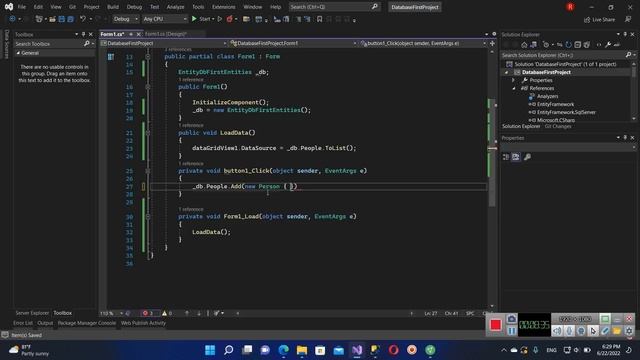Click the Search Toolbox magnifier icon

(87, 43)
